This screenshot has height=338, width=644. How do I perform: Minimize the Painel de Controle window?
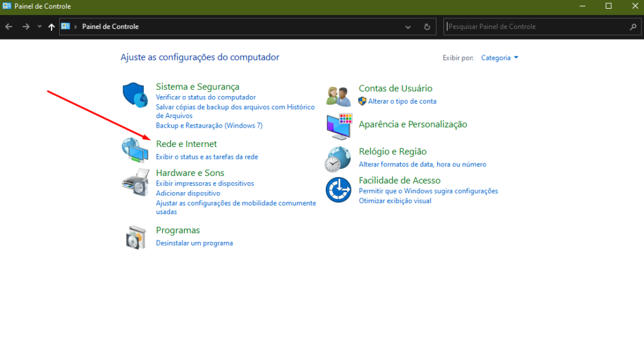tap(582, 6)
